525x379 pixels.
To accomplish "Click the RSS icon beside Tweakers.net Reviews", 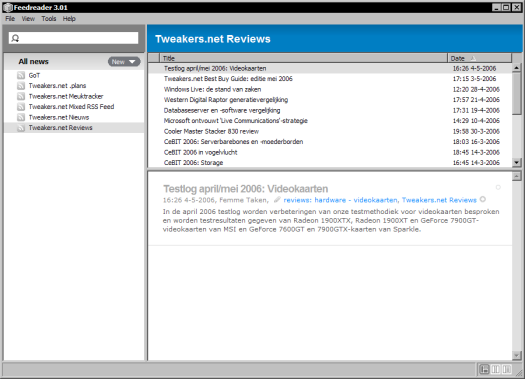I will tap(21, 128).
